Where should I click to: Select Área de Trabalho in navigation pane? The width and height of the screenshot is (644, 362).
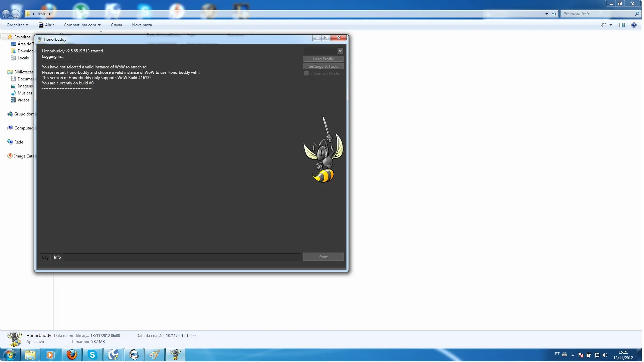[x=22, y=44]
